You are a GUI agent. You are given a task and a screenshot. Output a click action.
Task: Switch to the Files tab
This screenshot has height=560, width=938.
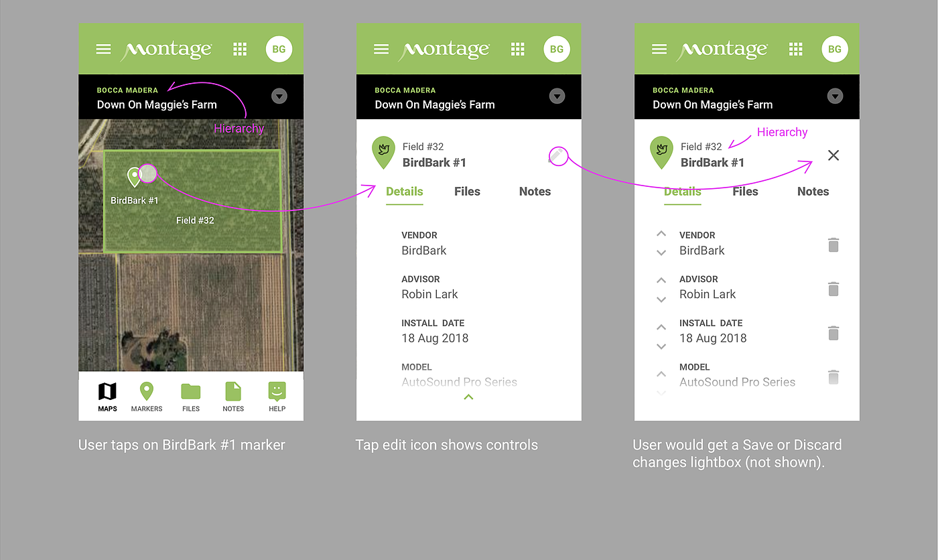pyautogui.click(x=467, y=192)
